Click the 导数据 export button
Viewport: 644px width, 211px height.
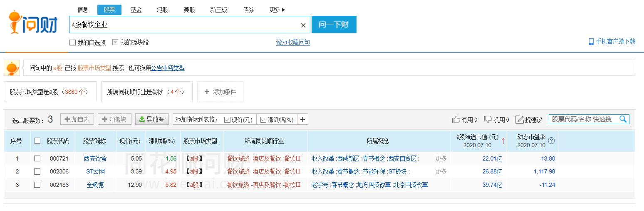[152, 119]
